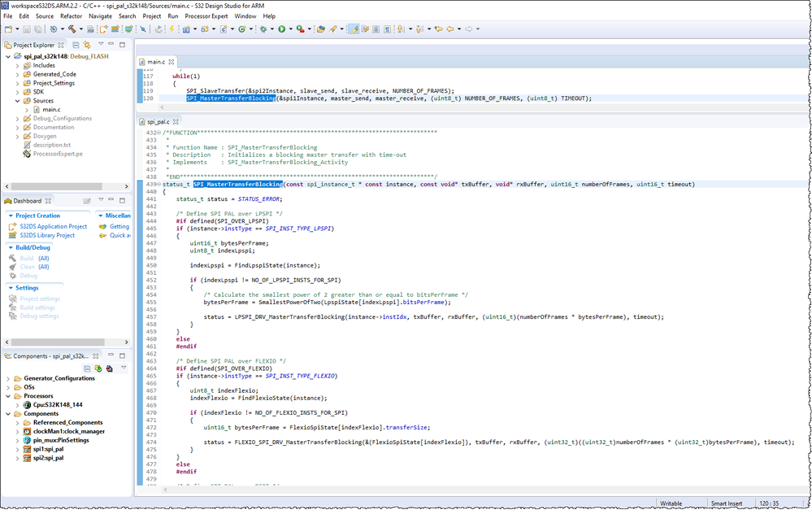Viewport: 812px width, 510px height.
Task: Open the Processor Expert menu
Action: [x=206, y=16]
